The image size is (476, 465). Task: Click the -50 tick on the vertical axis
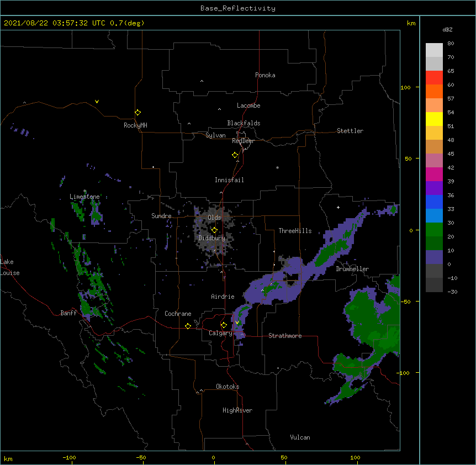pyautogui.click(x=405, y=302)
